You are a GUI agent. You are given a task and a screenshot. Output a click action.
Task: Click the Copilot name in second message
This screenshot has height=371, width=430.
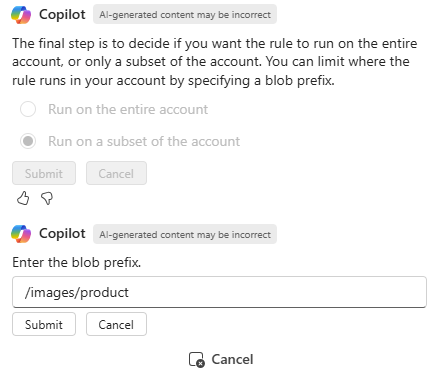[62, 233]
